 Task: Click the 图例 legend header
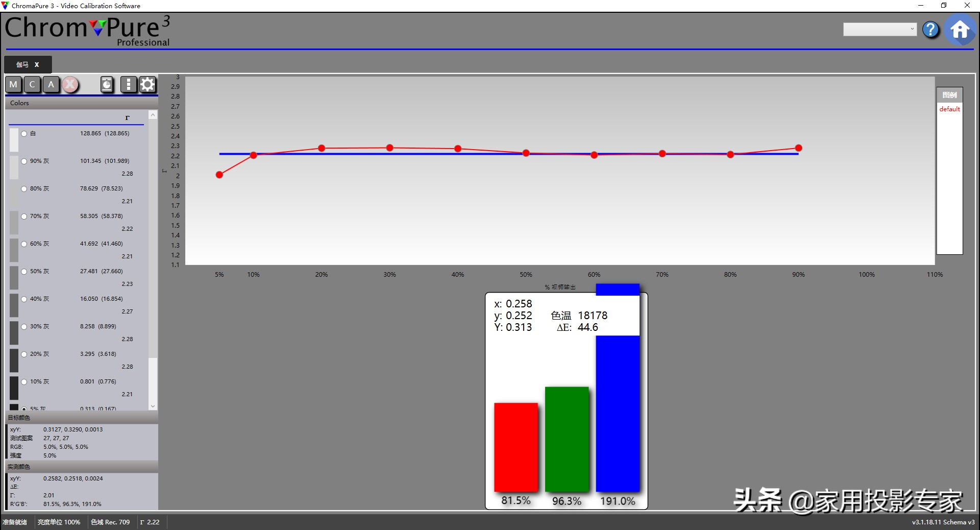949,95
